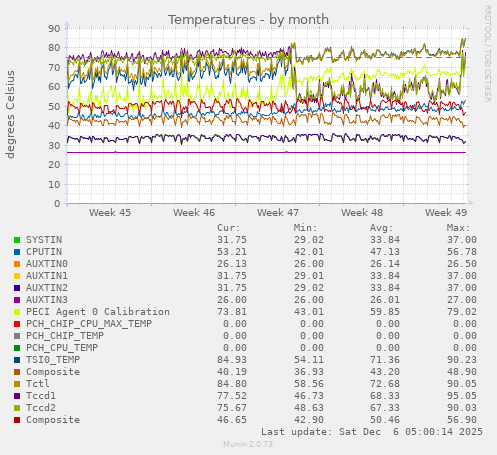This screenshot has height=455, width=497.
Task: Click the 'Week 47' axis label
Action: coord(278,212)
